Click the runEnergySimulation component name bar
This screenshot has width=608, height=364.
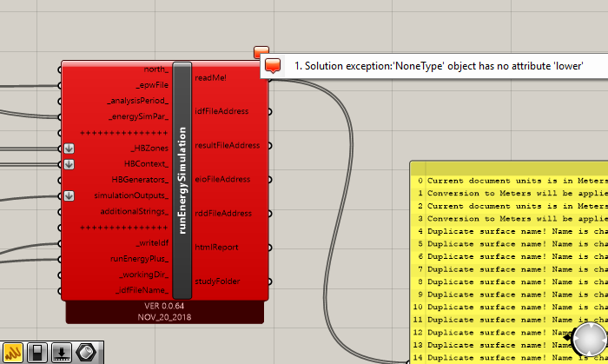[182, 180]
